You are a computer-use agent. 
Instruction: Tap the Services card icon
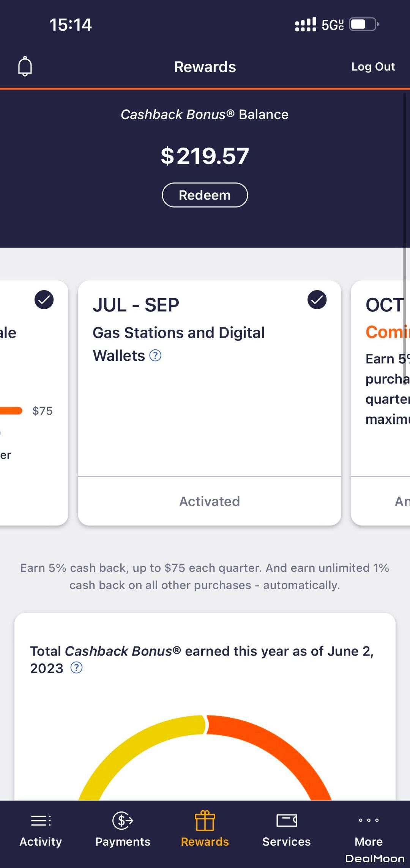[287, 821]
